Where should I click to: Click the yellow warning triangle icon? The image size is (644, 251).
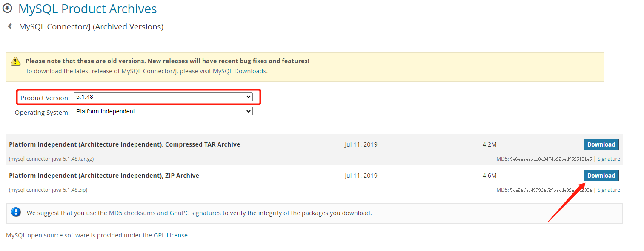[16, 61]
